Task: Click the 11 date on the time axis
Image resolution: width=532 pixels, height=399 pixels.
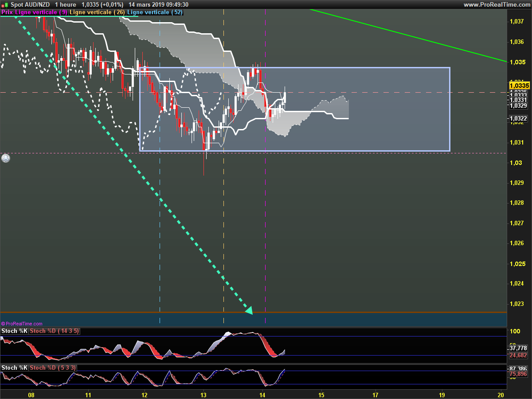Action: 88,395
